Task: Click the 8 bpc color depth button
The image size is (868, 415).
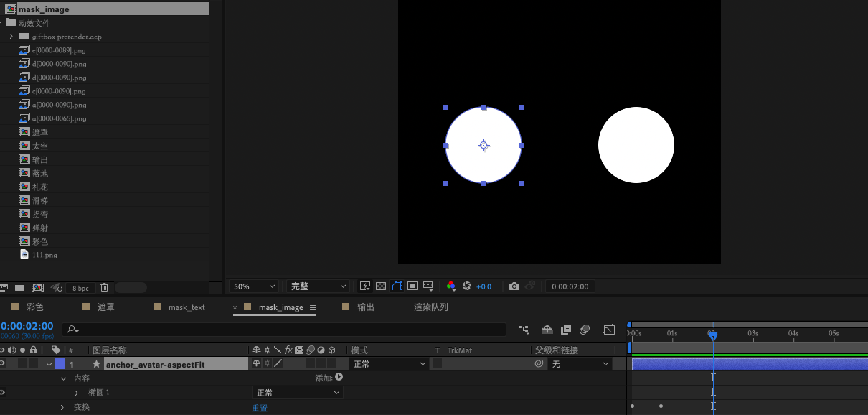Action: coord(80,288)
